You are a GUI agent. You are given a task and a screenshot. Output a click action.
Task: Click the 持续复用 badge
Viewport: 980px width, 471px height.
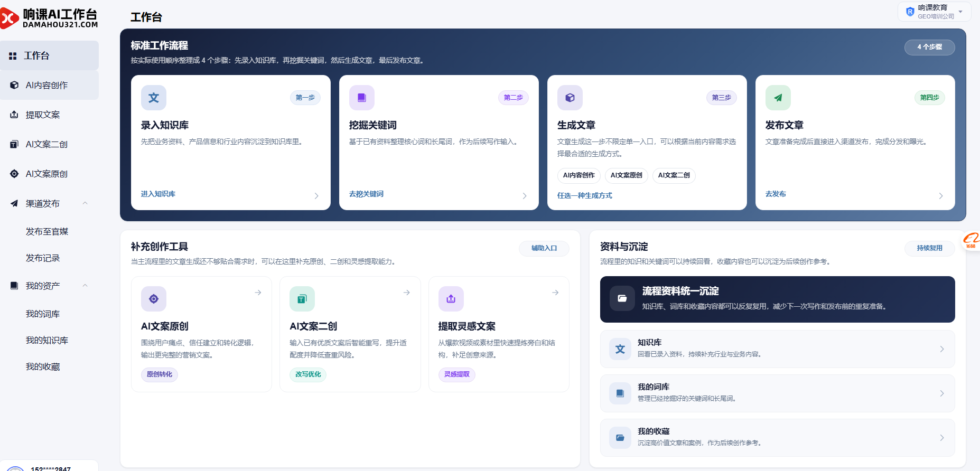pyautogui.click(x=929, y=248)
